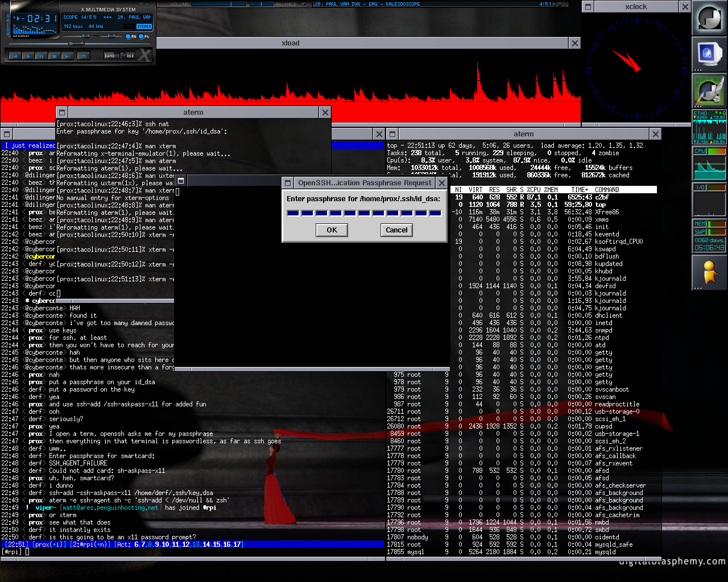Skip to next track in XMMS

point(68,56)
